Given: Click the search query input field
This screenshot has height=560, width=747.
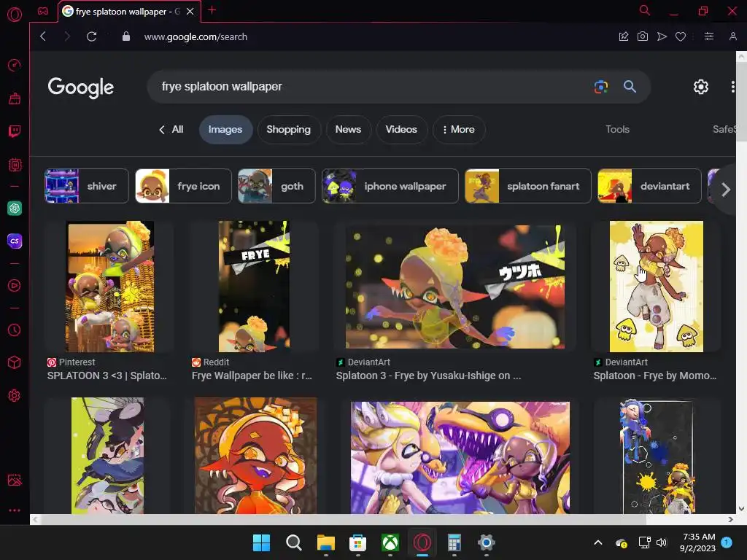Looking at the screenshot, I should coord(371,87).
